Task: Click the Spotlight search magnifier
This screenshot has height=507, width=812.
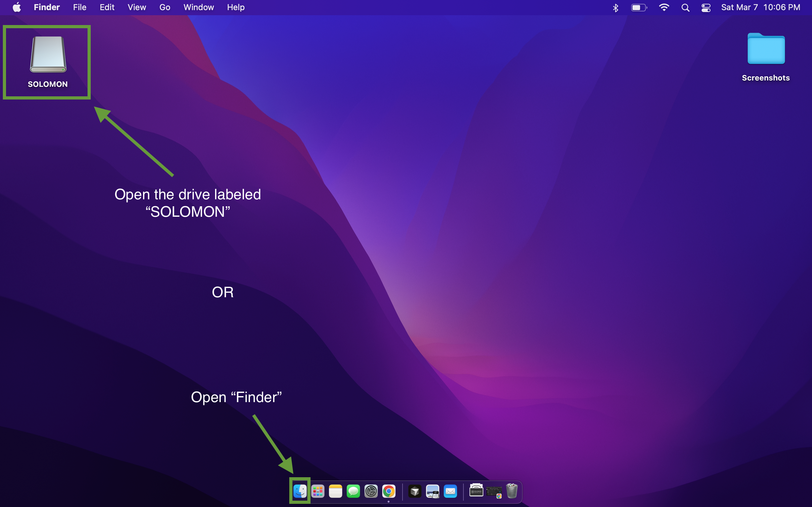Action: point(685,7)
